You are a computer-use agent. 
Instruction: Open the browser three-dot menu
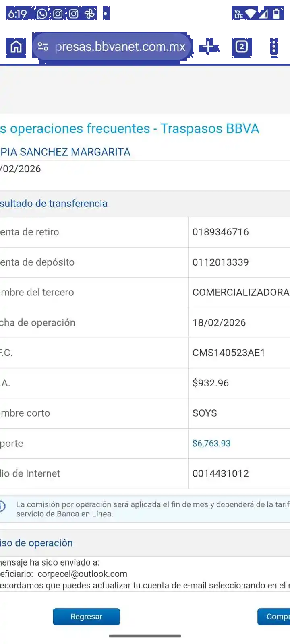[x=274, y=47]
